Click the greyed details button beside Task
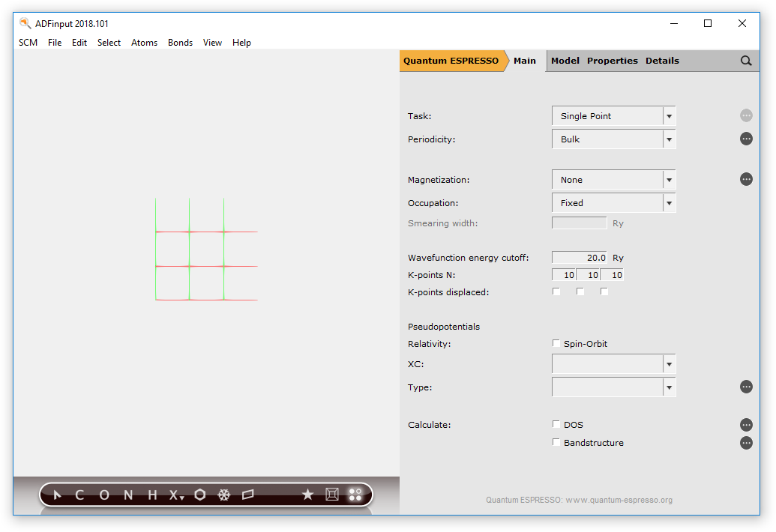The height and width of the screenshot is (532, 776). (746, 115)
